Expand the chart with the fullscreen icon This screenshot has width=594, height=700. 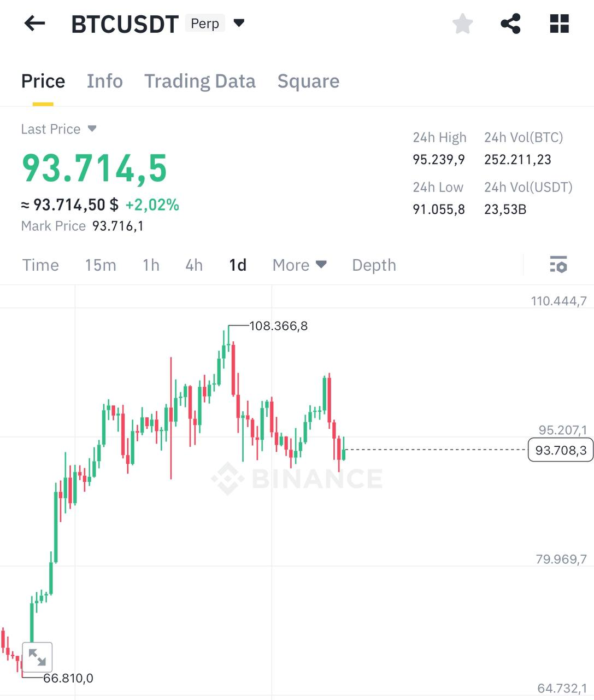(37, 657)
